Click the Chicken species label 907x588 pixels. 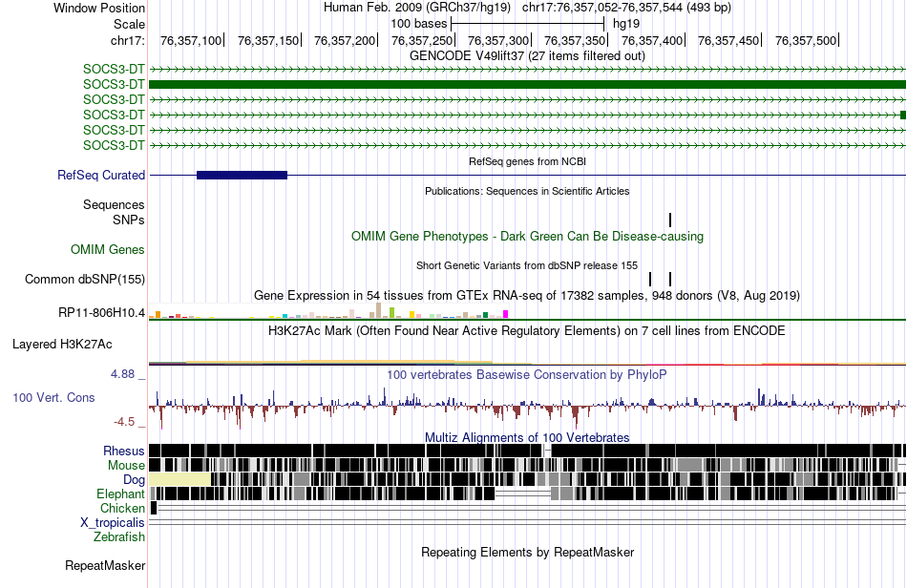(122, 508)
